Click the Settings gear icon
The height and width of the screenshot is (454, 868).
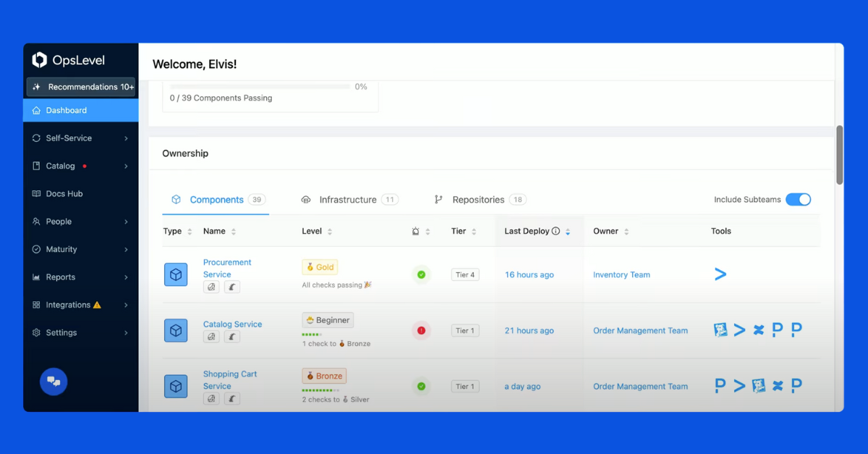coord(36,333)
